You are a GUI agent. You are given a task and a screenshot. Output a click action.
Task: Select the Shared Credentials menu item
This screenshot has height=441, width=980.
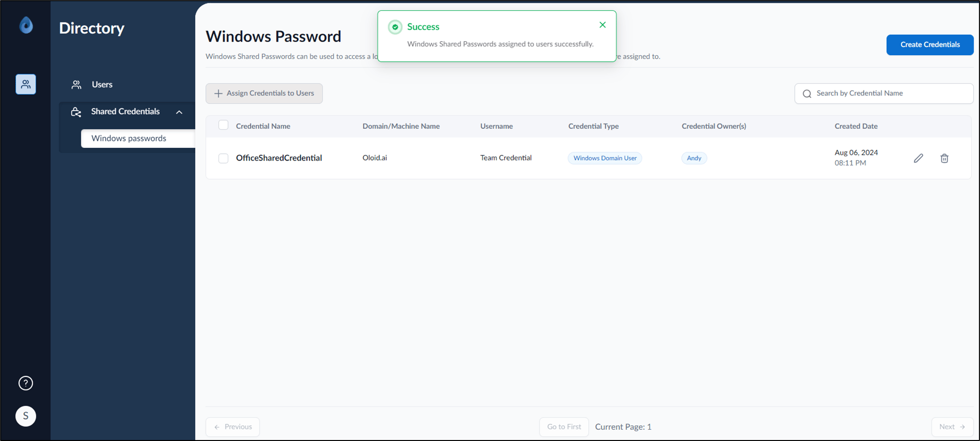(x=127, y=112)
